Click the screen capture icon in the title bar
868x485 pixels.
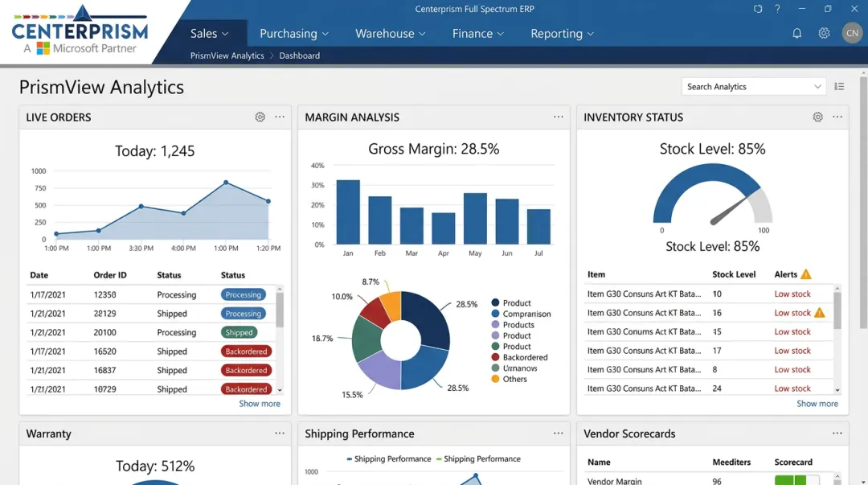click(758, 9)
